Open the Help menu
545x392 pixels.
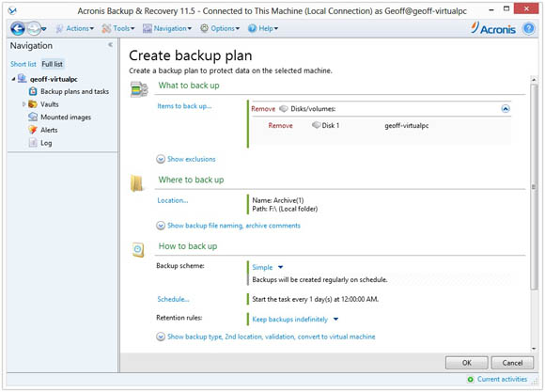[268, 28]
